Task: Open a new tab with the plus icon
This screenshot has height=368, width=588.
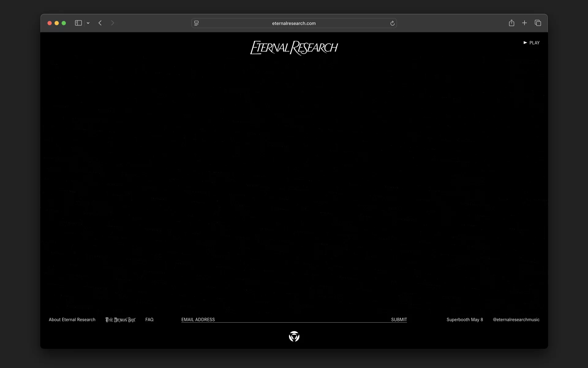Action: [525, 23]
